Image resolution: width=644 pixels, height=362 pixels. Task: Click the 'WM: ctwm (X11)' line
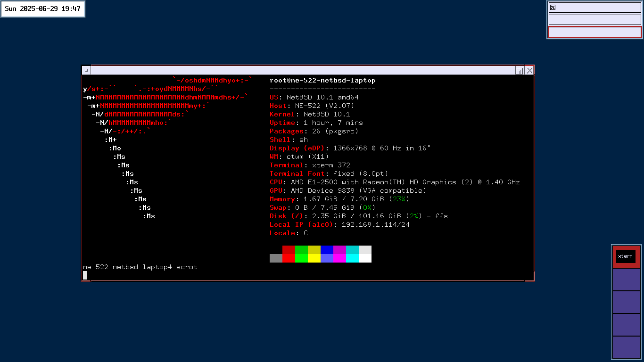(x=299, y=157)
